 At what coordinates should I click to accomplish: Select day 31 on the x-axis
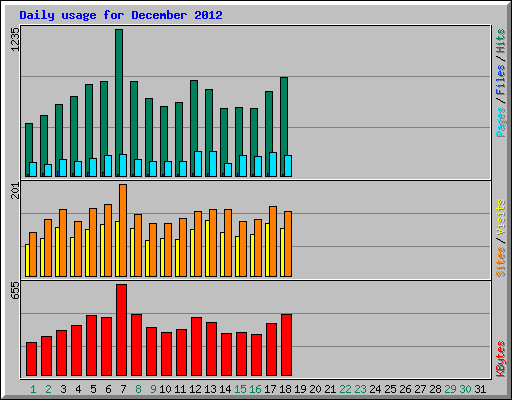(x=480, y=389)
